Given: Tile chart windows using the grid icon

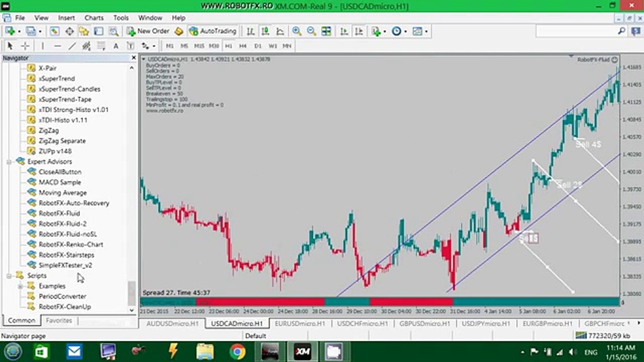Looking at the screenshot, I should coord(327,31).
